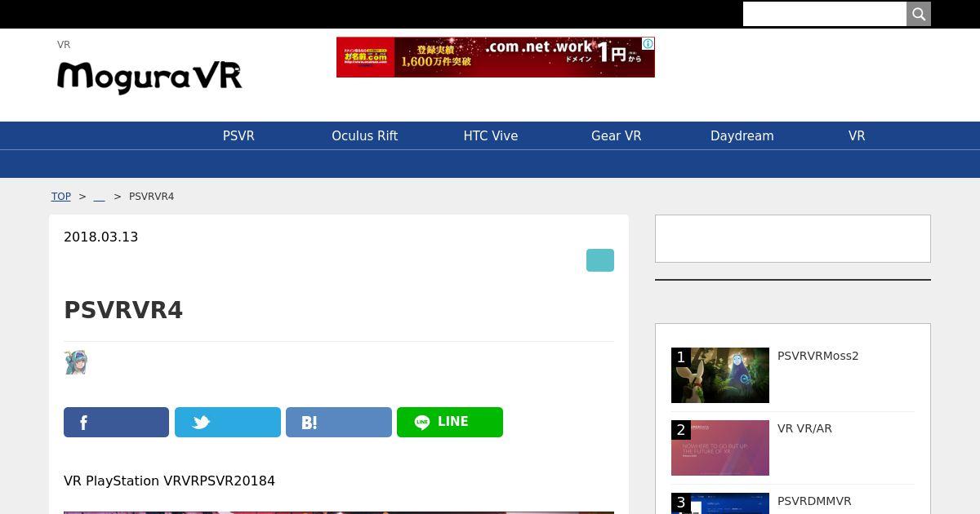Click the search magnifier icon

(x=919, y=14)
